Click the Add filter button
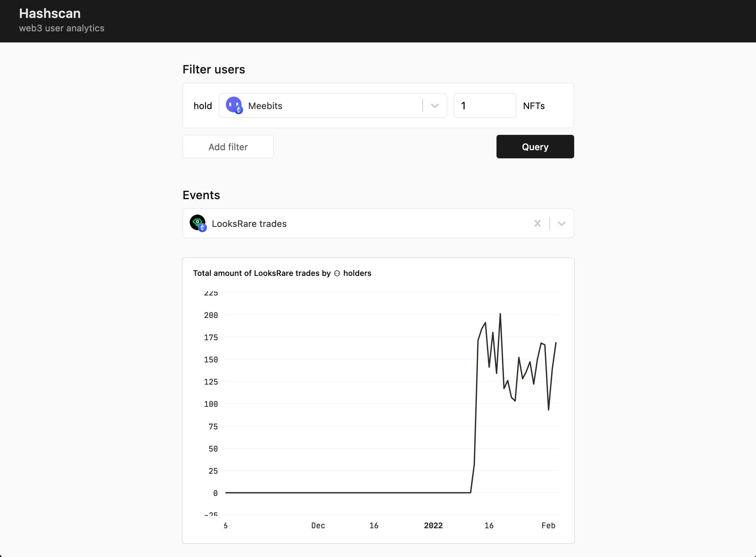 (228, 147)
